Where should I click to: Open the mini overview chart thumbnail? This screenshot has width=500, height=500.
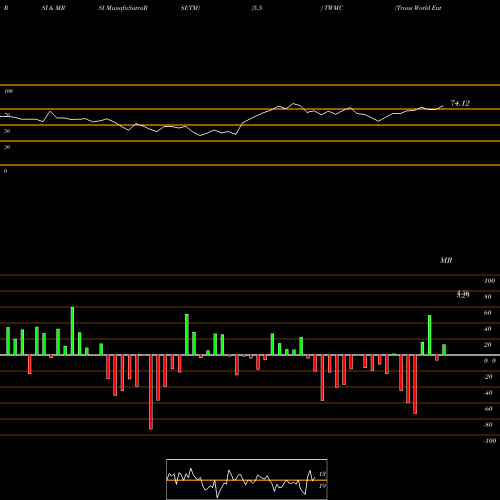click(x=247, y=479)
